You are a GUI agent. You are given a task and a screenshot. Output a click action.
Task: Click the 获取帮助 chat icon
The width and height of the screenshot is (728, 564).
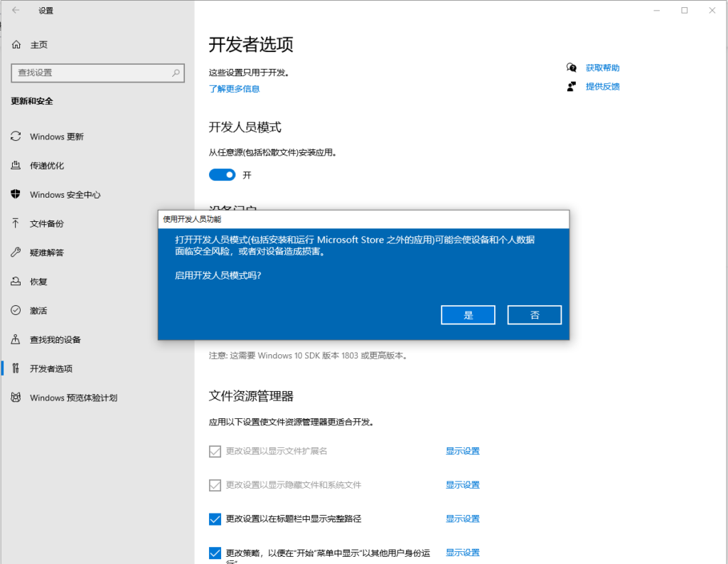[x=572, y=68]
